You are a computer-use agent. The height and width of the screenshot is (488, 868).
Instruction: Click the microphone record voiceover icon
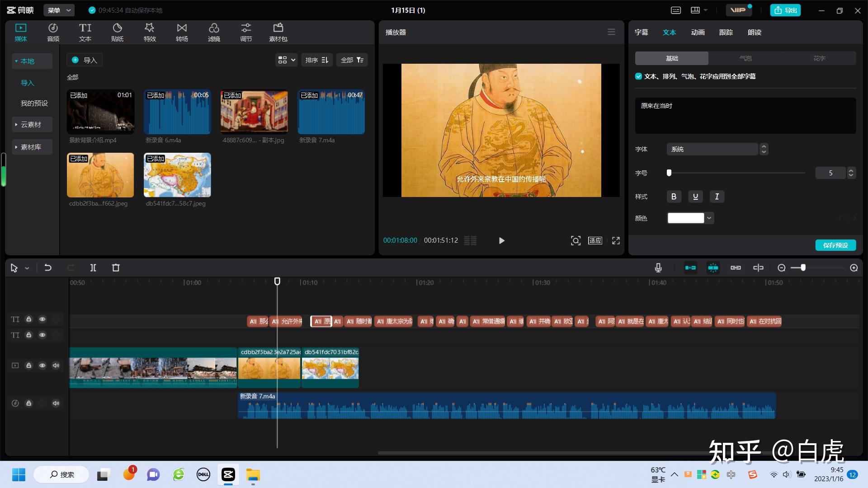658,268
